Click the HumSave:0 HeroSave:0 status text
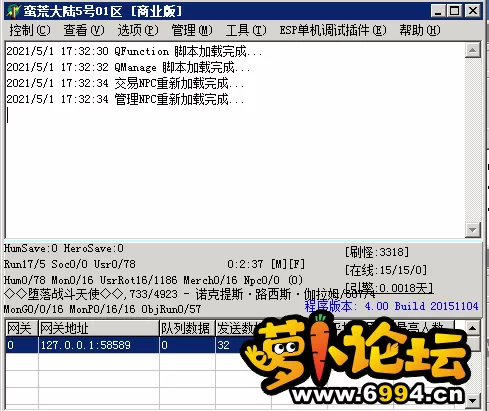The width and height of the screenshot is (489, 411). (64, 248)
